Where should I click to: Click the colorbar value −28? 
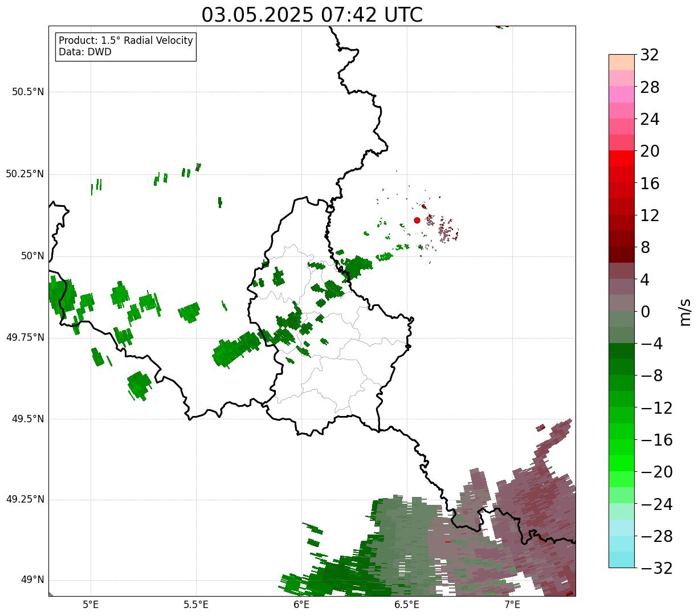click(656, 537)
